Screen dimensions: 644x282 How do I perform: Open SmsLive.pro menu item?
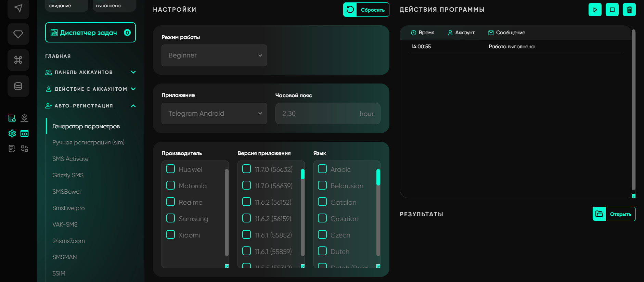pos(68,208)
